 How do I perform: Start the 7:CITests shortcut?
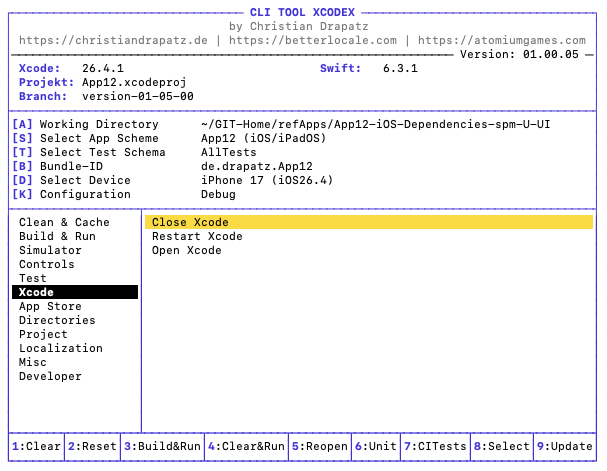(x=436, y=446)
